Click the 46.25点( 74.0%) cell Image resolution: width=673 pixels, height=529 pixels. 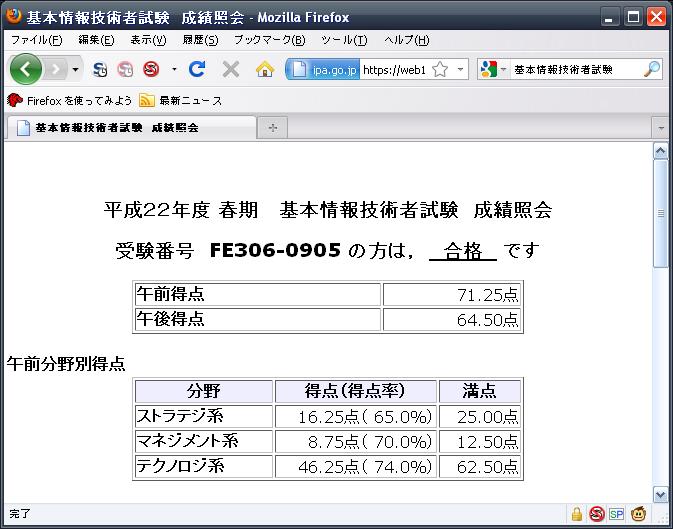[x=356, y=466]
